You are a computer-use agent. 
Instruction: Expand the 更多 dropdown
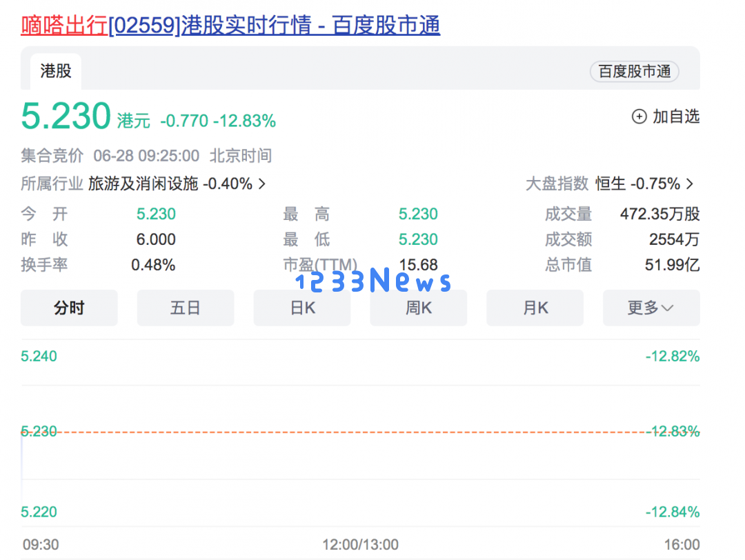coord(651,308)
